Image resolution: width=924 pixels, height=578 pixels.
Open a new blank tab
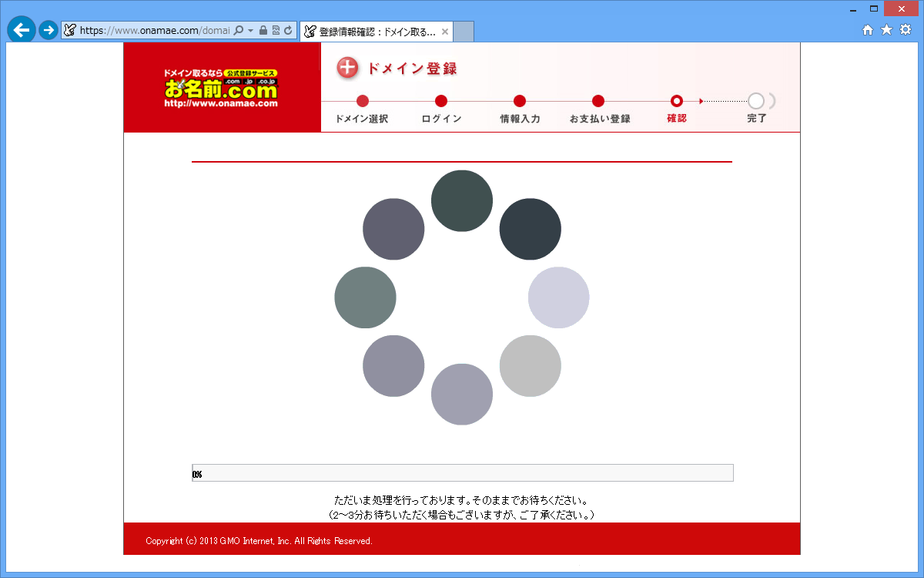click(464, 32)
